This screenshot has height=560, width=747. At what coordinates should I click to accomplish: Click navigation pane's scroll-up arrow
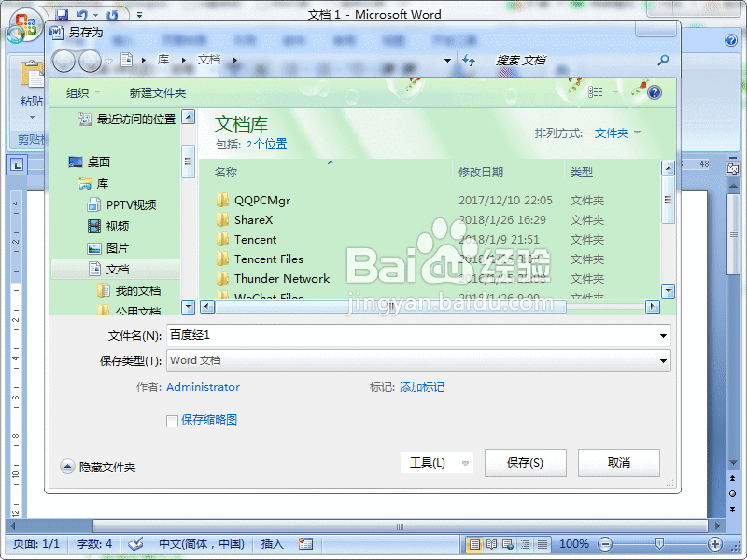(189, 117)
